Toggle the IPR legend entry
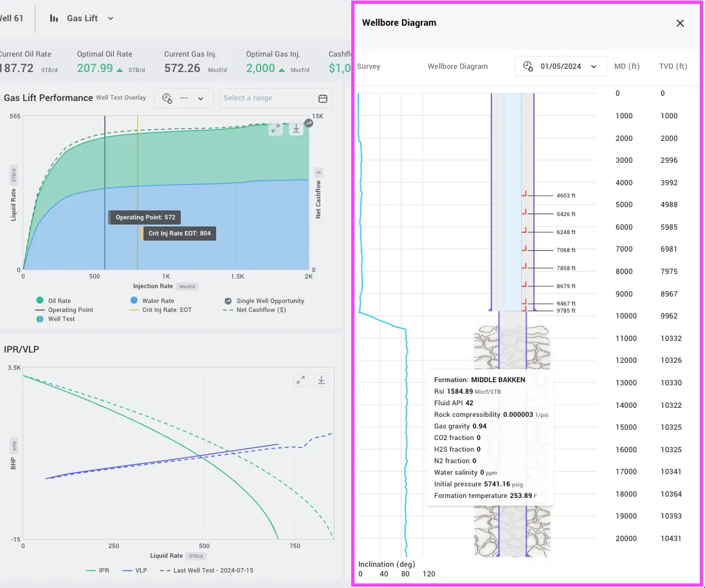The image size is (705, 588). (x=98, y=571)
